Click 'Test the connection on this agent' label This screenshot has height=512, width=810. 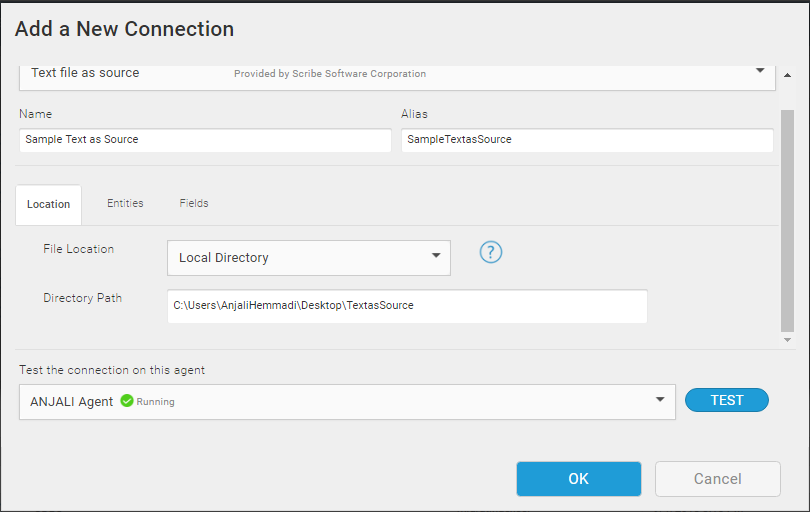(x=112, y=370)
